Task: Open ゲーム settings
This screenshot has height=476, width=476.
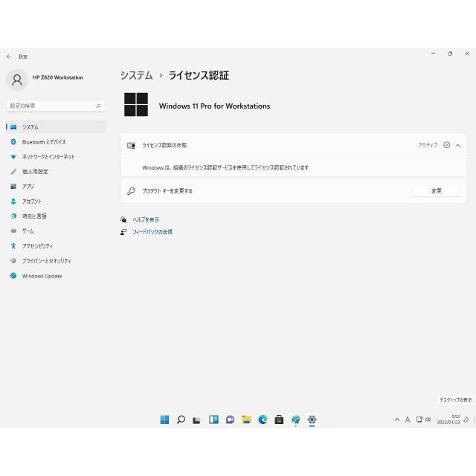Action: point(56,231)
